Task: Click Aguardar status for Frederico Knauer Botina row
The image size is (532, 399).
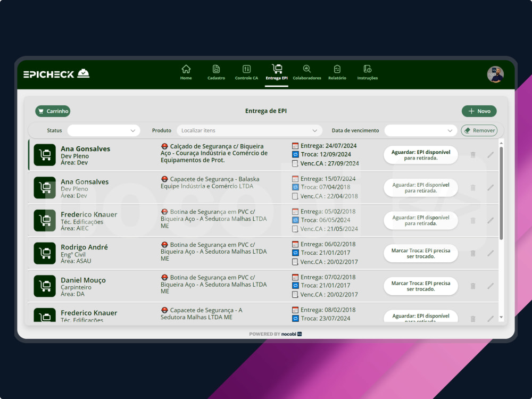Action: click(421, 221)
